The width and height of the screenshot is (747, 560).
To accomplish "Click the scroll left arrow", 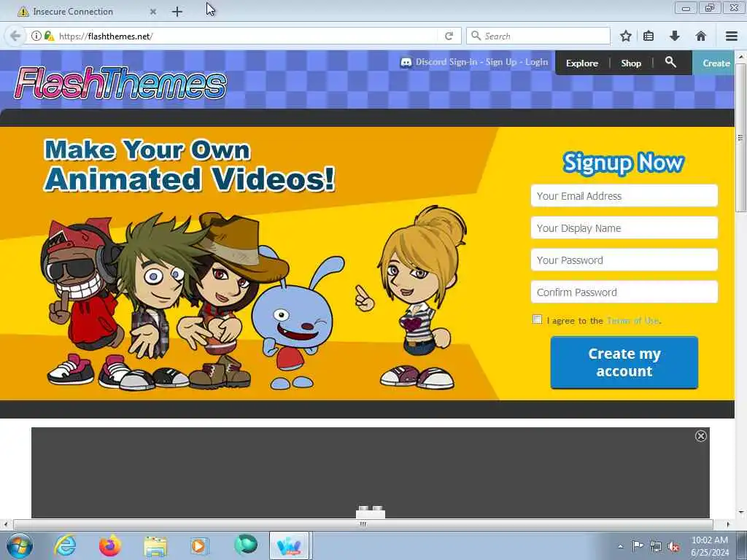I will pyautogui.click(x=5, y=524).
